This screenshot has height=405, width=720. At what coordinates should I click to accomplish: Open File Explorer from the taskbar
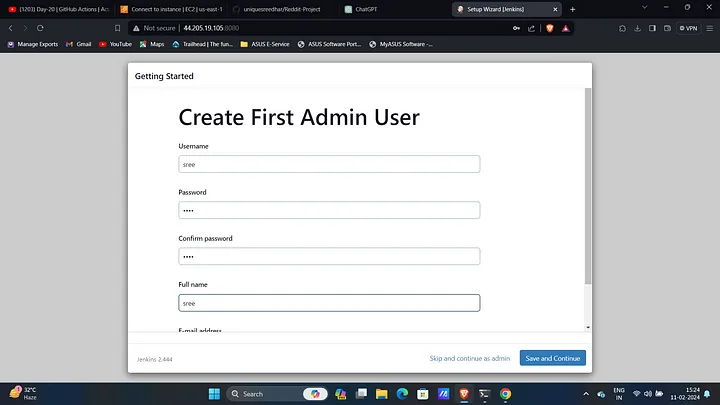(x=382, y=394)
